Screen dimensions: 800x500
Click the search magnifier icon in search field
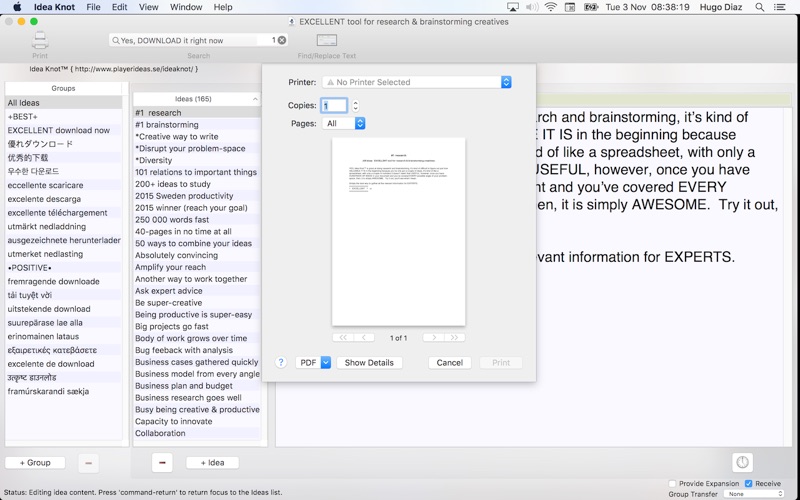(x=116, y=40)
